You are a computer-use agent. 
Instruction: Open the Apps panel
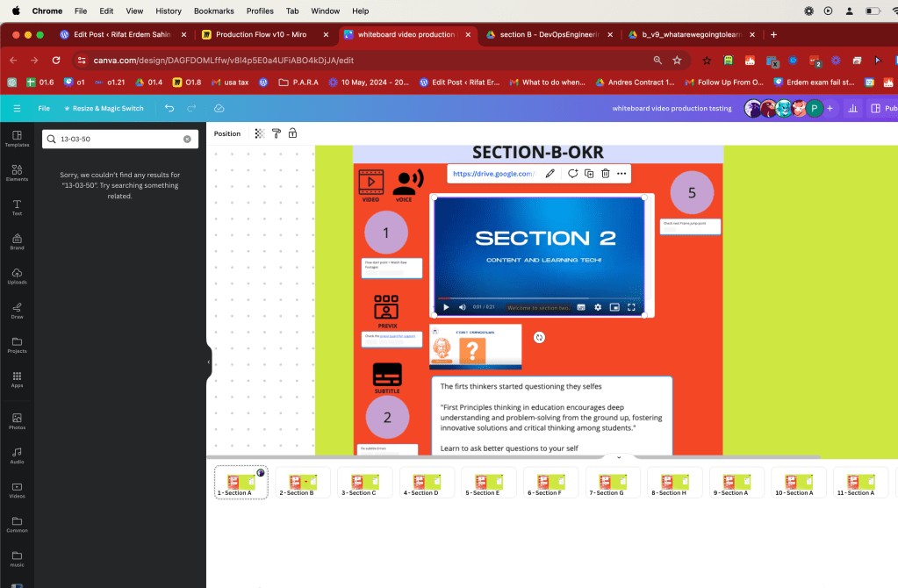click(18, 379)
